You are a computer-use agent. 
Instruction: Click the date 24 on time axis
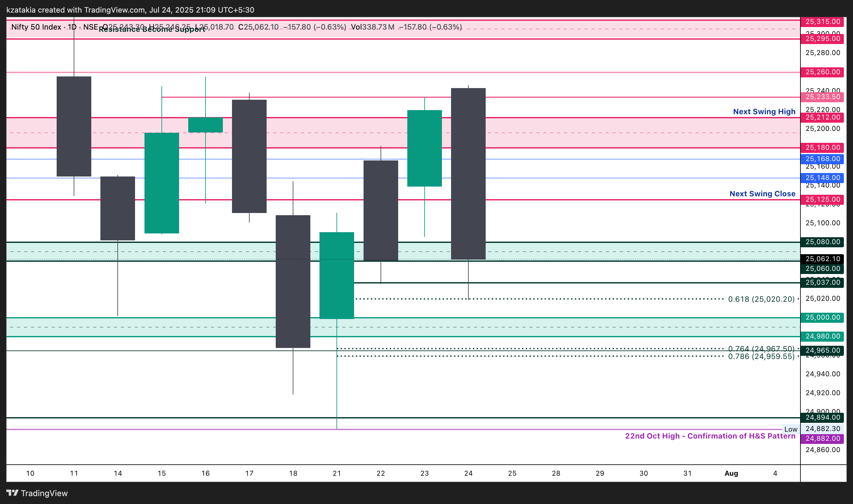pyautogui.click(x=468, y=473)
